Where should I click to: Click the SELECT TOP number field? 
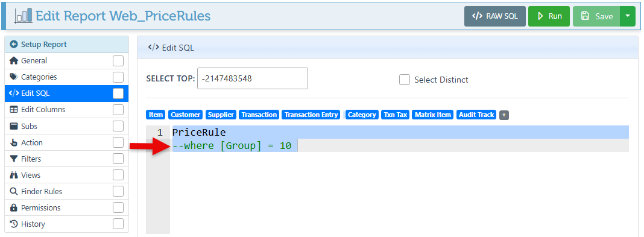tap(253, 78)
